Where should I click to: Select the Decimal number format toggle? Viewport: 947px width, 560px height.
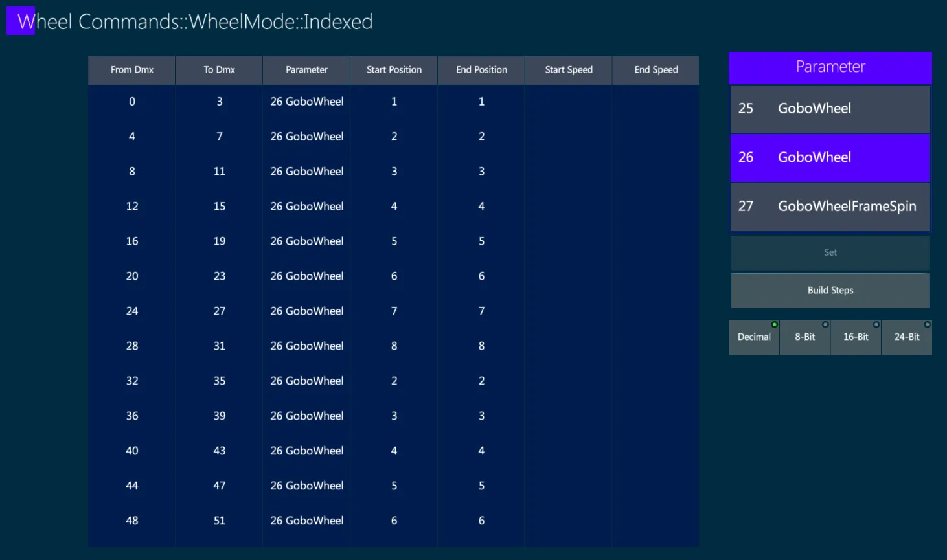click(x=754, y=337)
